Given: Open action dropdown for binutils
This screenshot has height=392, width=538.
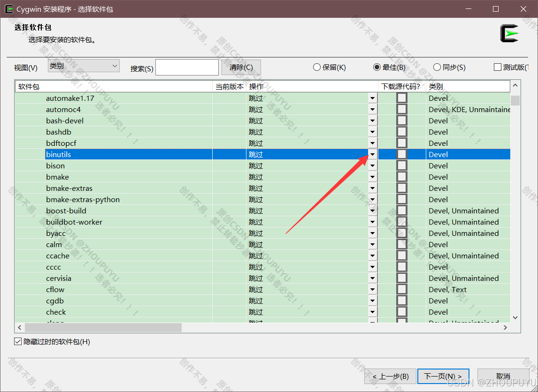Looking at the screenshot, I should [373, 155].
